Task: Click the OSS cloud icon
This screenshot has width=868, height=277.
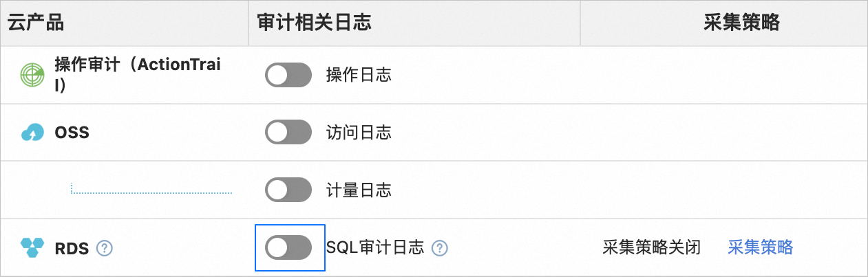Action: 32,133
